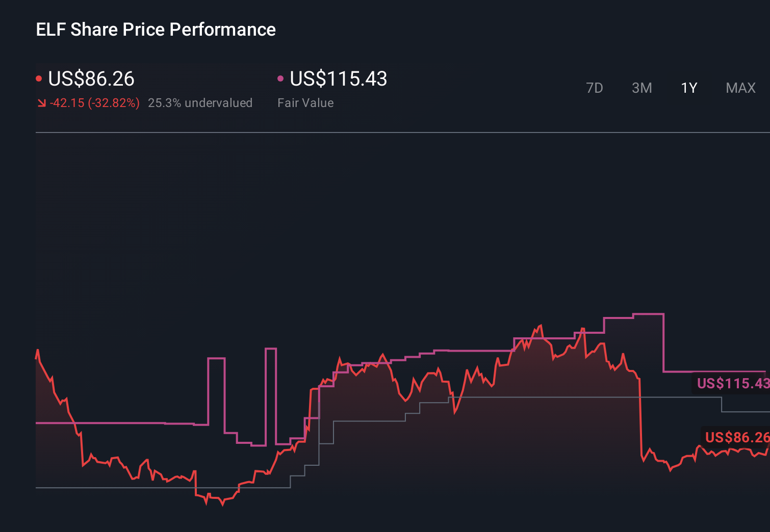Click the '25.3% undervalued' label
The width and height of the screenshot is (770, 532).
(200, 102)
